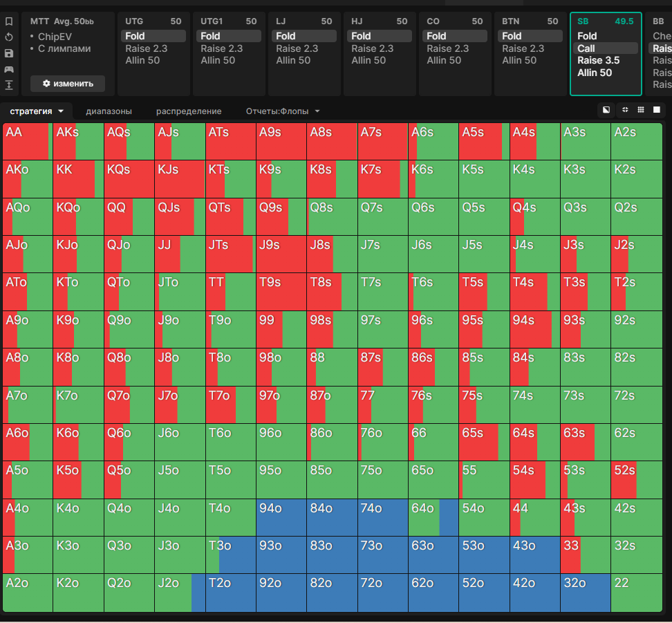The image size is (672, 623).
Task: Click the QQ hand cell
Action: [x=129, y=217]
